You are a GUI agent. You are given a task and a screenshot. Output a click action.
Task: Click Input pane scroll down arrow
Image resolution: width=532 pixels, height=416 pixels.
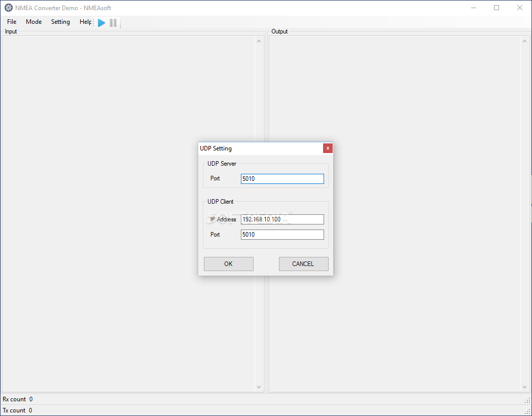click(x=259, y=387)
